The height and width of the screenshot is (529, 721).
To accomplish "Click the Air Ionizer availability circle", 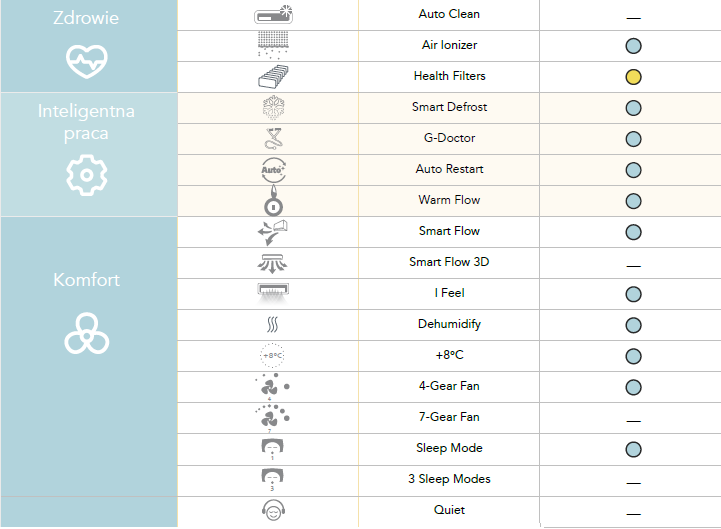I will pos(633,46).
